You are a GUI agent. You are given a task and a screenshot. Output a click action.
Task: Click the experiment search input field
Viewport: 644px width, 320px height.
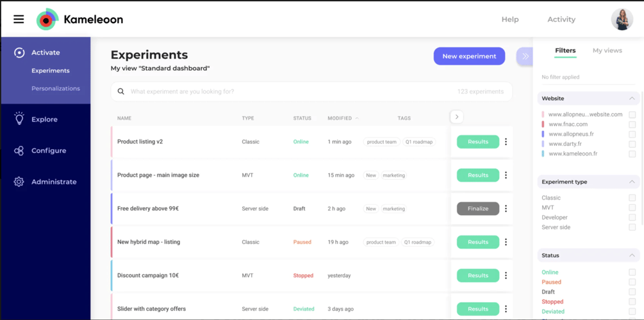tap(288, 92)
